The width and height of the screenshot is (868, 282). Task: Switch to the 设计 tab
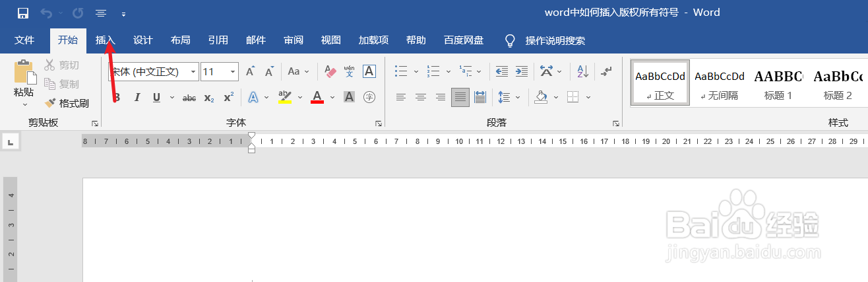[142, 40]
